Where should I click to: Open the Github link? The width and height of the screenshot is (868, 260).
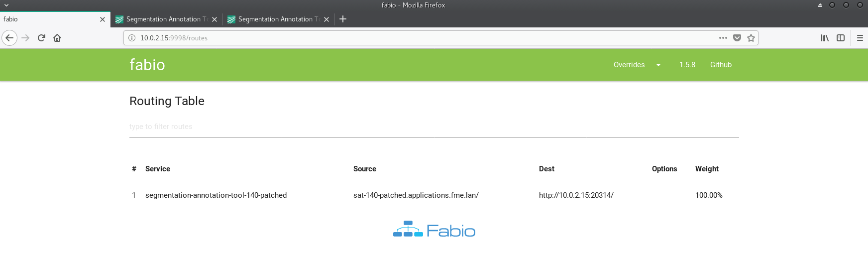(x=721, y=65)
